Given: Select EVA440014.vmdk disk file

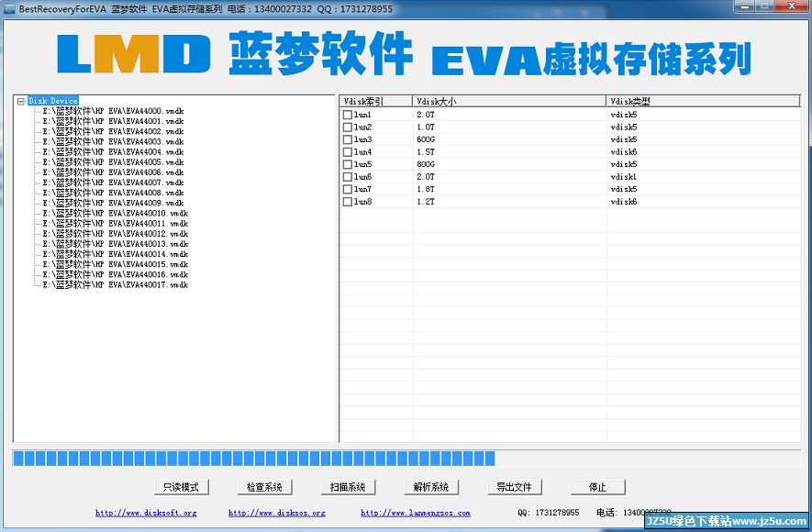Looking at the screenshot, I should pos(115,254).
